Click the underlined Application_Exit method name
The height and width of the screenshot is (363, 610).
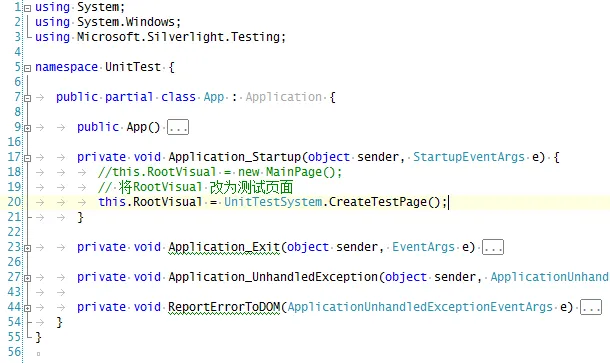[224, 247]
